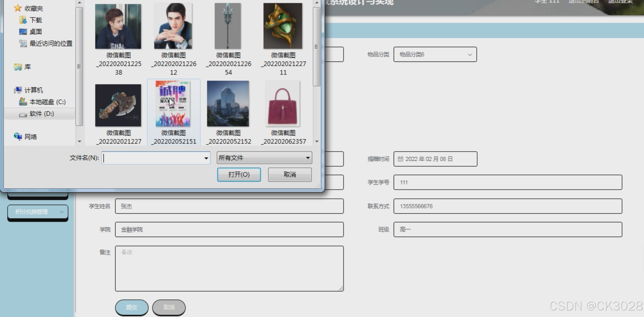The width and height of the screenshot is (644, 317).
Task: Click the Libraries icon
Action: click(18, 67)
